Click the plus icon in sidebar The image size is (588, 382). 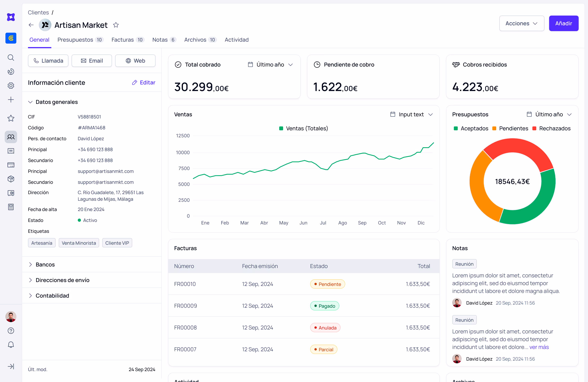11,100
